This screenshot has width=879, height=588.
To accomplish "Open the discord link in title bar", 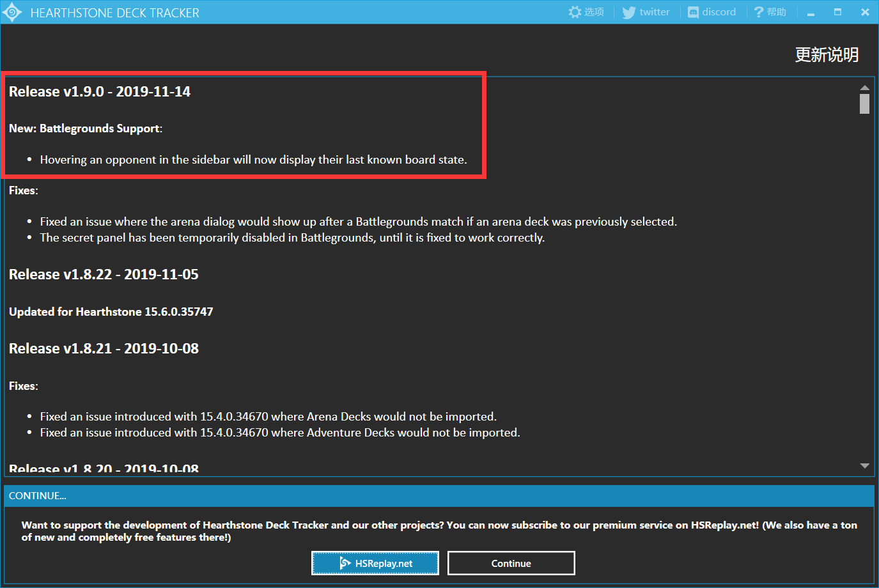I will point(712,12).
